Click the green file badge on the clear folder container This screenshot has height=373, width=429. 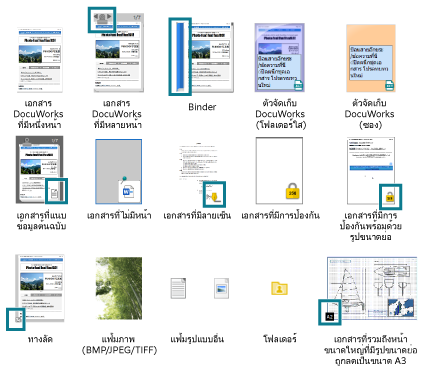point(298,85)
